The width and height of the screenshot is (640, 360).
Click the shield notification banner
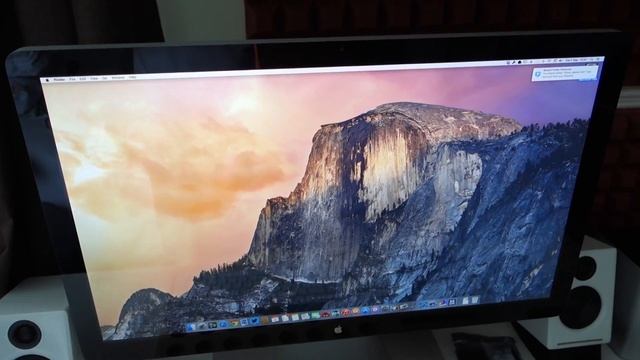(x=564, y=73)
